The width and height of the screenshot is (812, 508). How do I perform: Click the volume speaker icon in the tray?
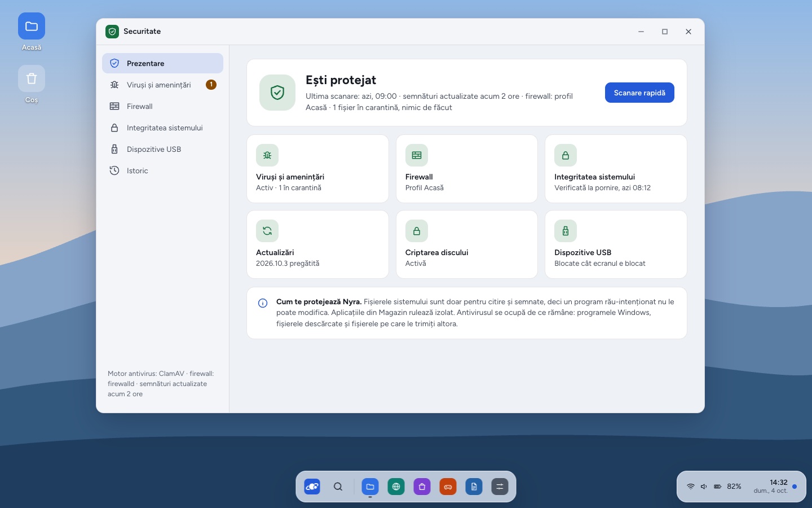point(704,487)
